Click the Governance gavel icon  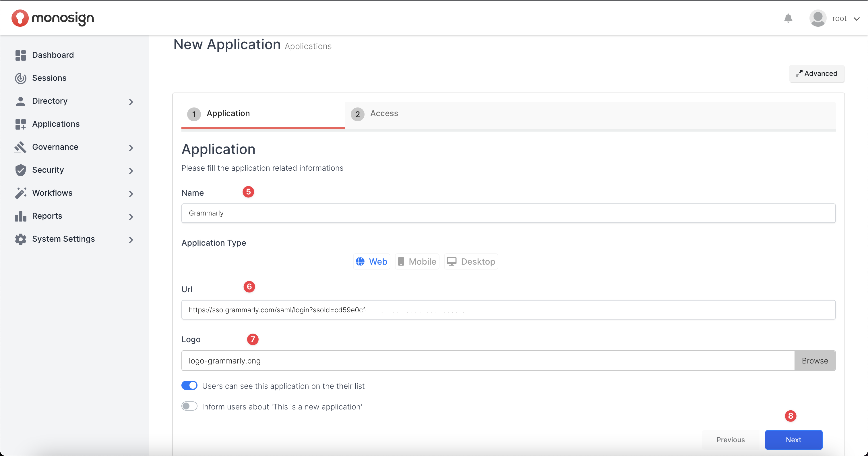[x=21, y=147]
